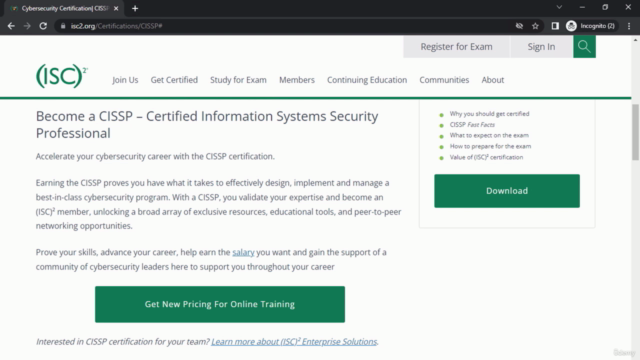Click 'CISSP Fast Facts' text
640x360 pixels.
472,124
